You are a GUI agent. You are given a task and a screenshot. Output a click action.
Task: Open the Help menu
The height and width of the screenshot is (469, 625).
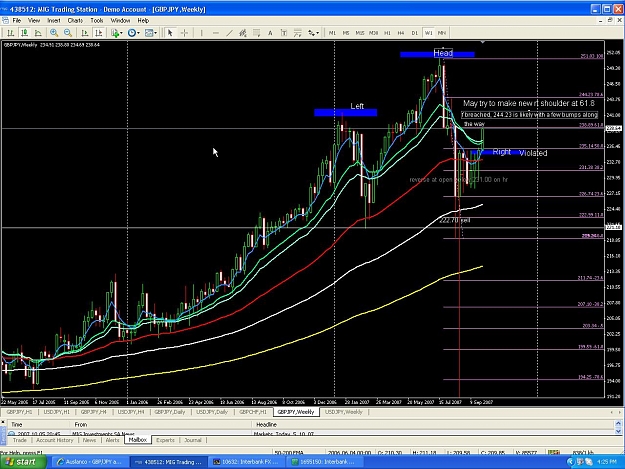143,20
